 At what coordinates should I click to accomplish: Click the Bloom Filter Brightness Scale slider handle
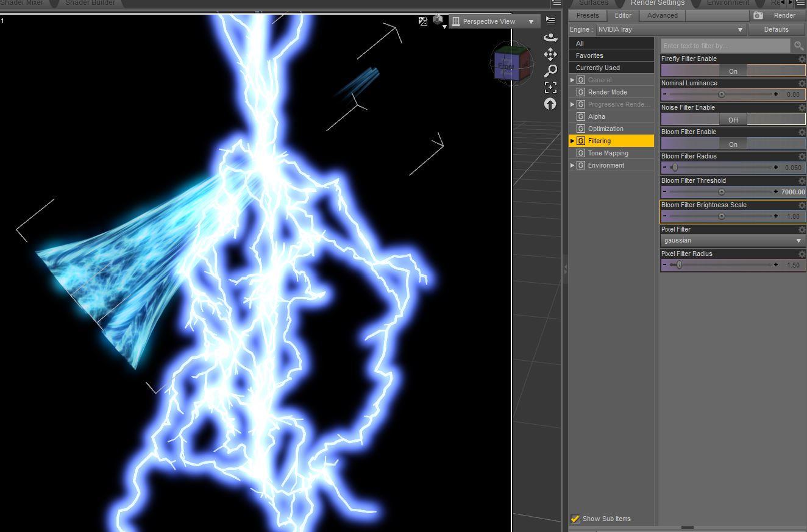pos(722,216)
